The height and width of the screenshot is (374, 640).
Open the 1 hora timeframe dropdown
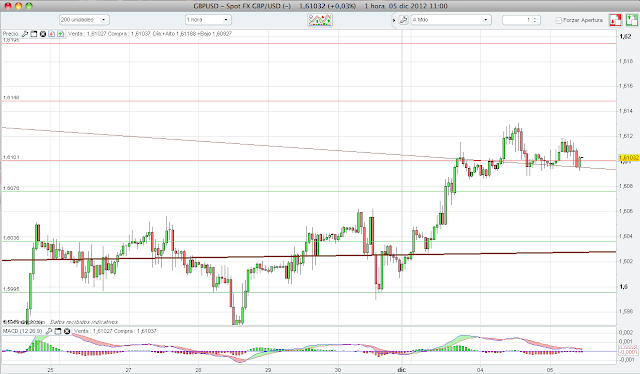[208, 20]
